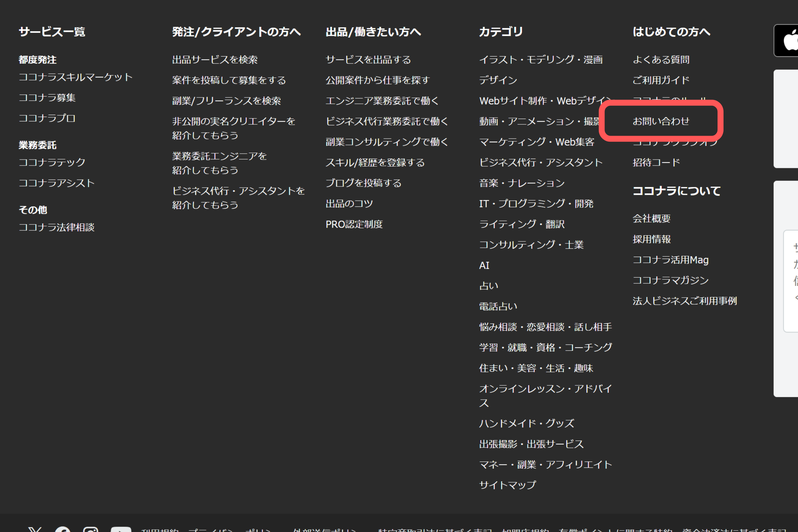Browse マネー・副業・アフィリエイト

point(546,465)
